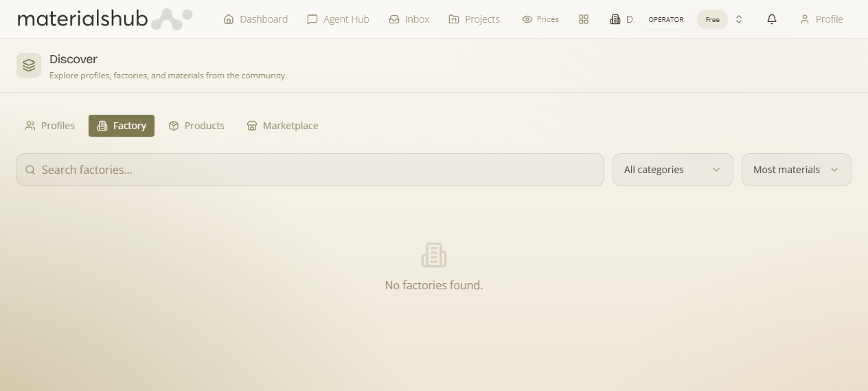Click the OPERATOR role badge

(x=666, y=19)
